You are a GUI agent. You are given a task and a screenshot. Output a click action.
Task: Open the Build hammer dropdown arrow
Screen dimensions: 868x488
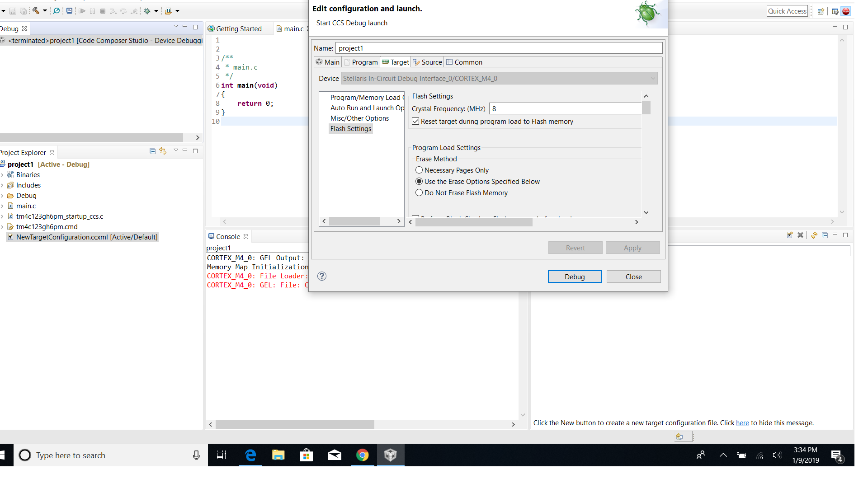(45, 11)
